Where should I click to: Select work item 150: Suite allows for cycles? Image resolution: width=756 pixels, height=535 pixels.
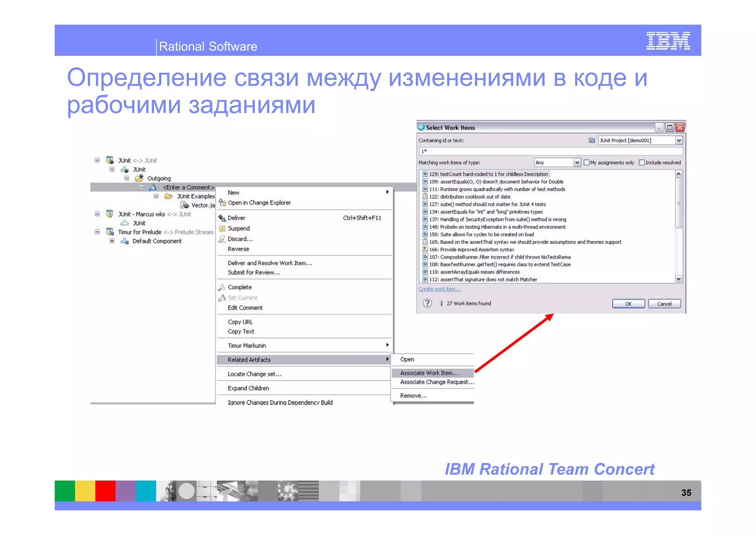click(478, 234)
